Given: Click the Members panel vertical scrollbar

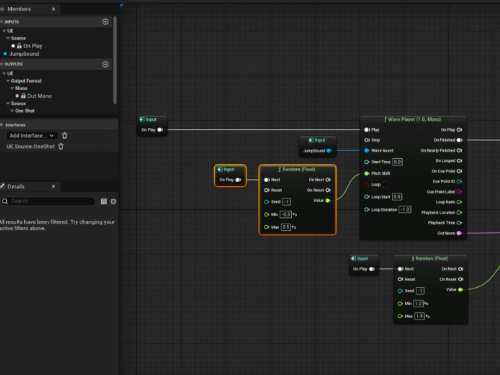Looking at the screenshot, I should click(x=115, y=60).
